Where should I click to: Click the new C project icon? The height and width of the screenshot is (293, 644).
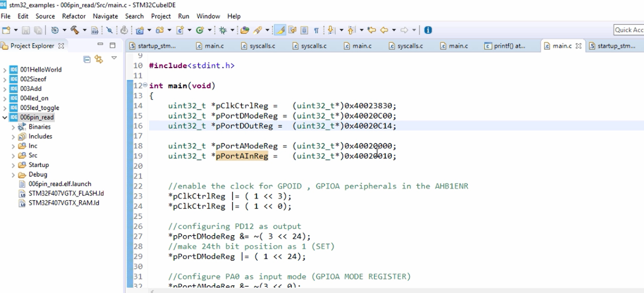point(140,30)
